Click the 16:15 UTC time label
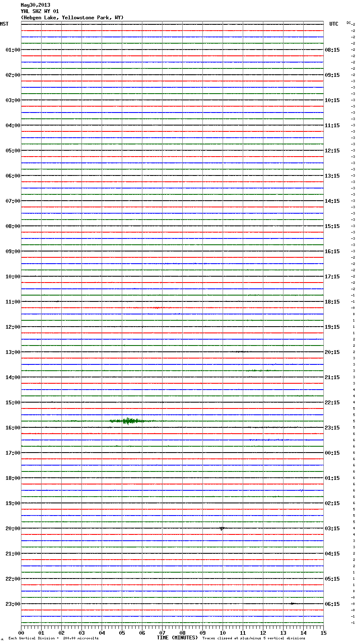This screenshot has height=644, width=357. click(332, 251)
